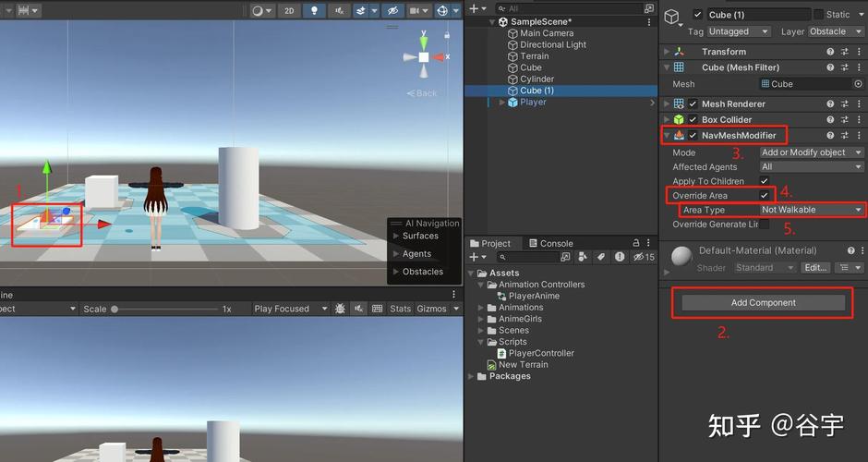Click the material Edit... button
Screen dimensions: 868x462
[x=815, y=268]
